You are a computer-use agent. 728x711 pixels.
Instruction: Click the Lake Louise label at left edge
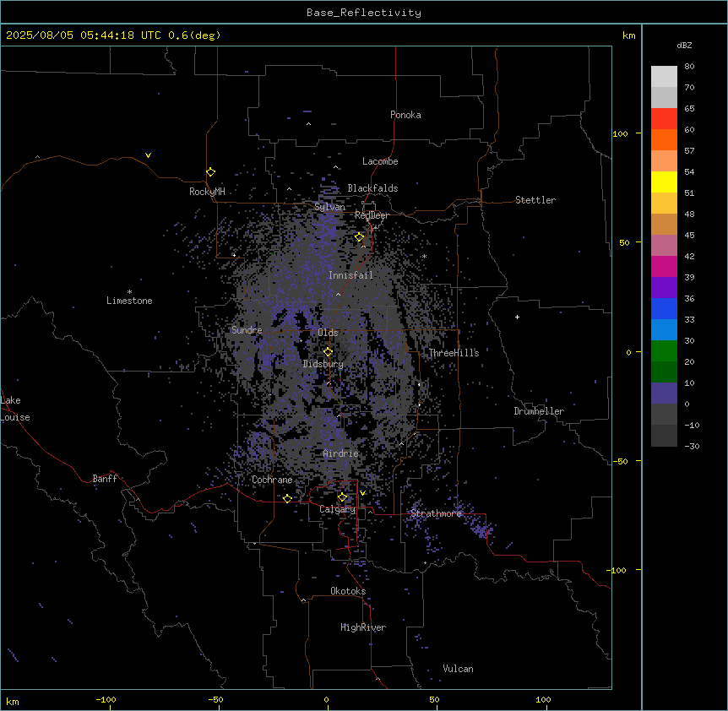tap(15, 409)
